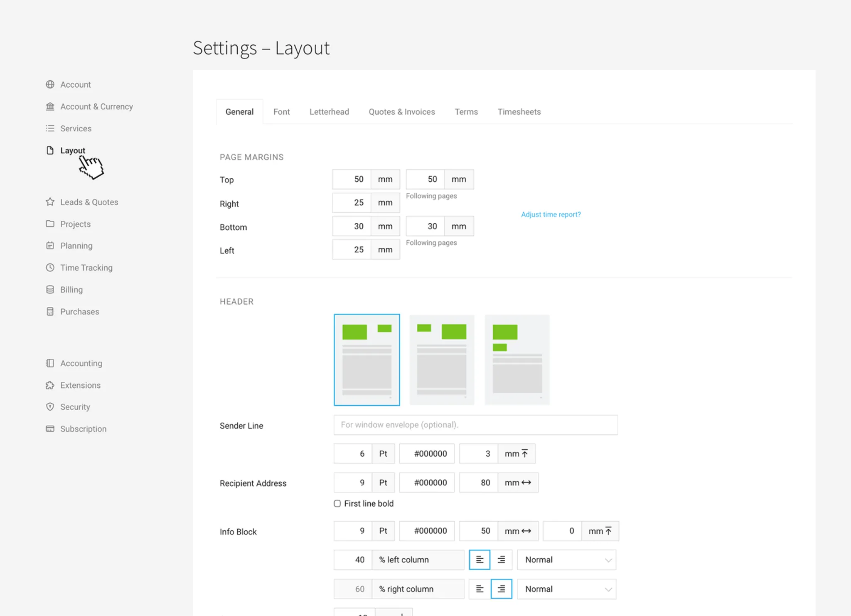Click the Bottom margin following pages field
851x616 pixels.
tap(425, 226)
